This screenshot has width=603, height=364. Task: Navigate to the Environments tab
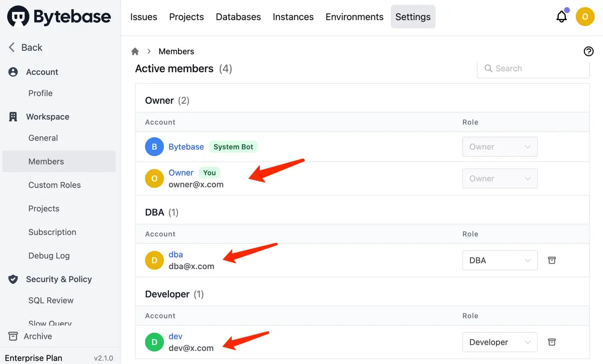354,17
